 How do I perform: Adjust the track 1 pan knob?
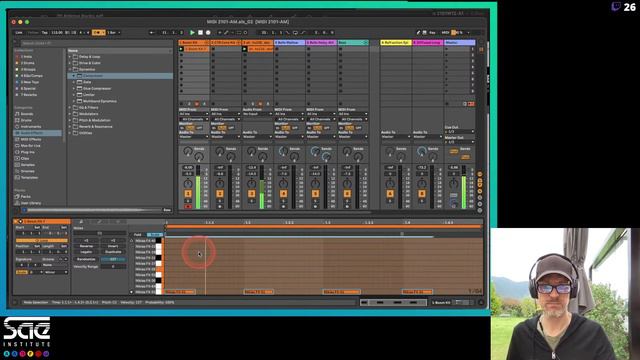[188, 184]
